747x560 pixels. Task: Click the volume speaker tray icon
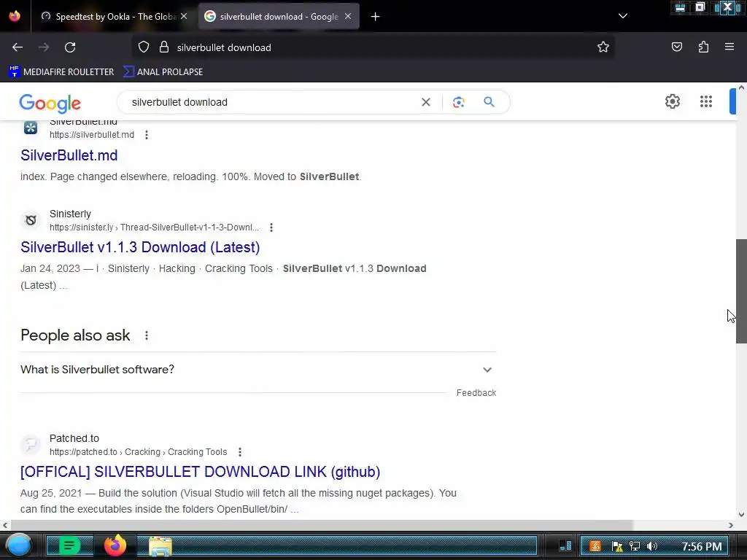pos(651,546)
